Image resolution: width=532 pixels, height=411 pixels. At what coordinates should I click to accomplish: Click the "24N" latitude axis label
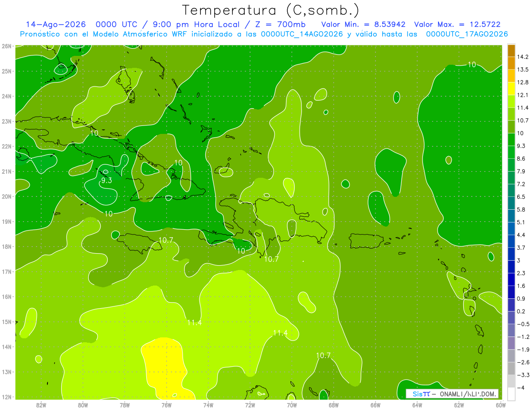(x=7, y=96)
